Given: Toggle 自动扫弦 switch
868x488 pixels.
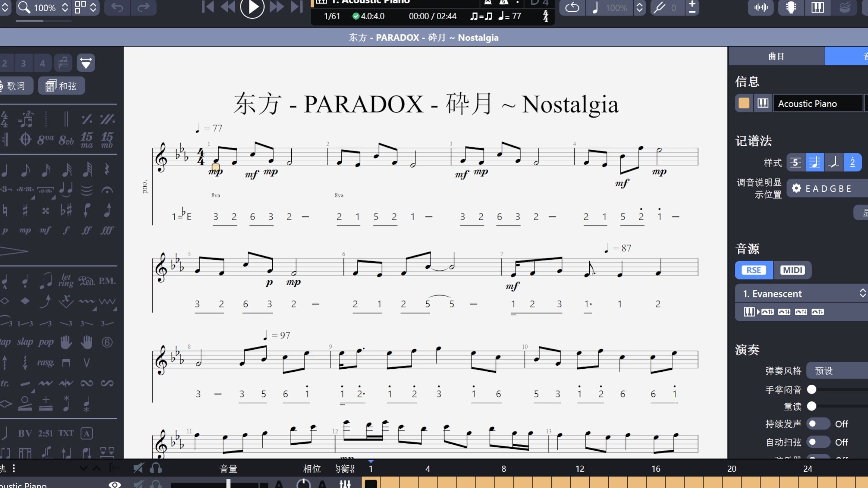Looking at the screenshot, I should point(818,442).
